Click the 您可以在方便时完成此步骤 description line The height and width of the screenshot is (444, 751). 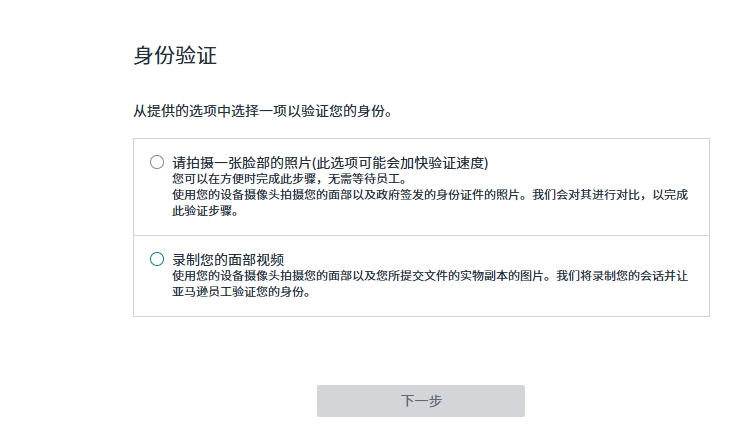pyautogui.click(x=244, y=179)
